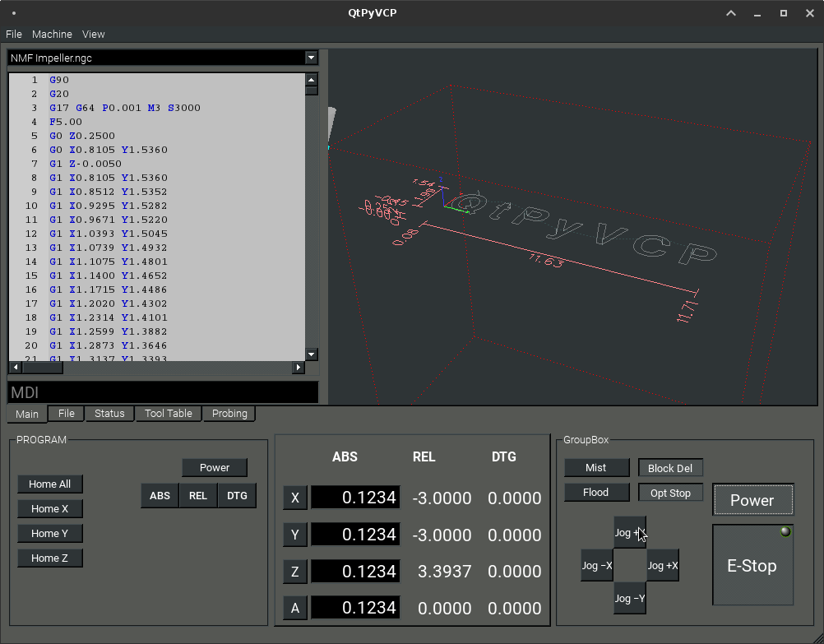Click the Y axis DTG value 0.0000

click(x=515, y=535)
